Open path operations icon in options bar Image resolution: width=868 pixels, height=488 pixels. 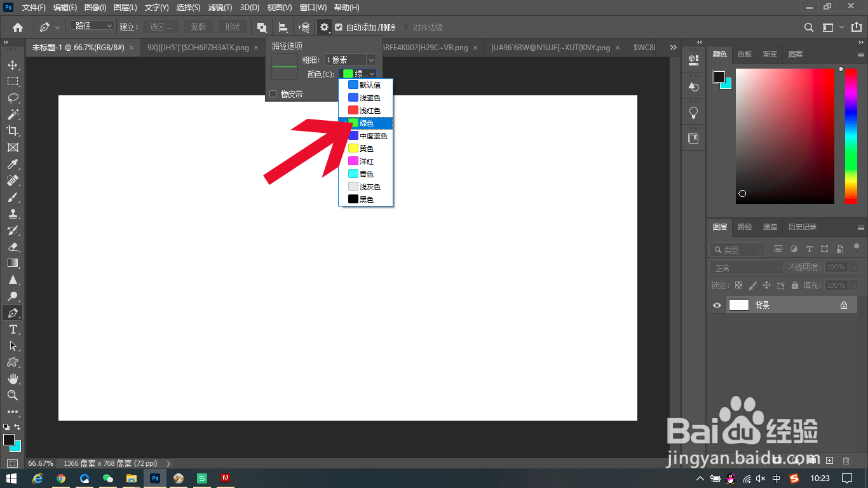[262, 27]
